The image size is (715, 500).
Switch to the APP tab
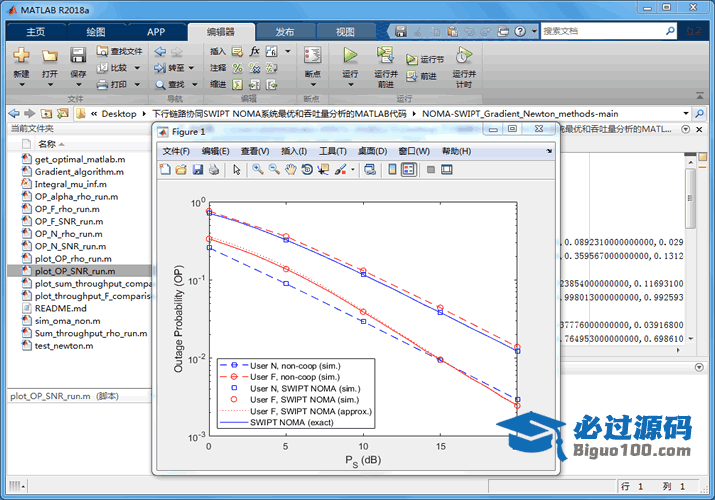click(x=155, y=31)
